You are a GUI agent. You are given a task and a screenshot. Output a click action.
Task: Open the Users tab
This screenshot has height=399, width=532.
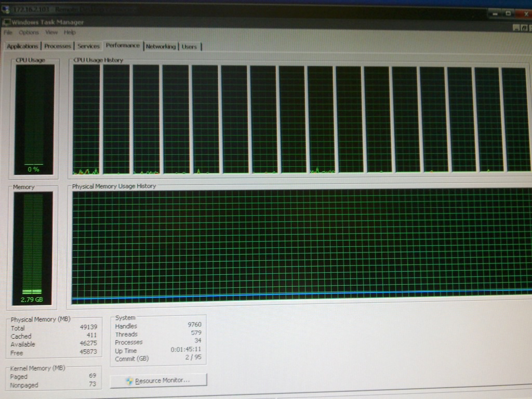tap(190, 47)
